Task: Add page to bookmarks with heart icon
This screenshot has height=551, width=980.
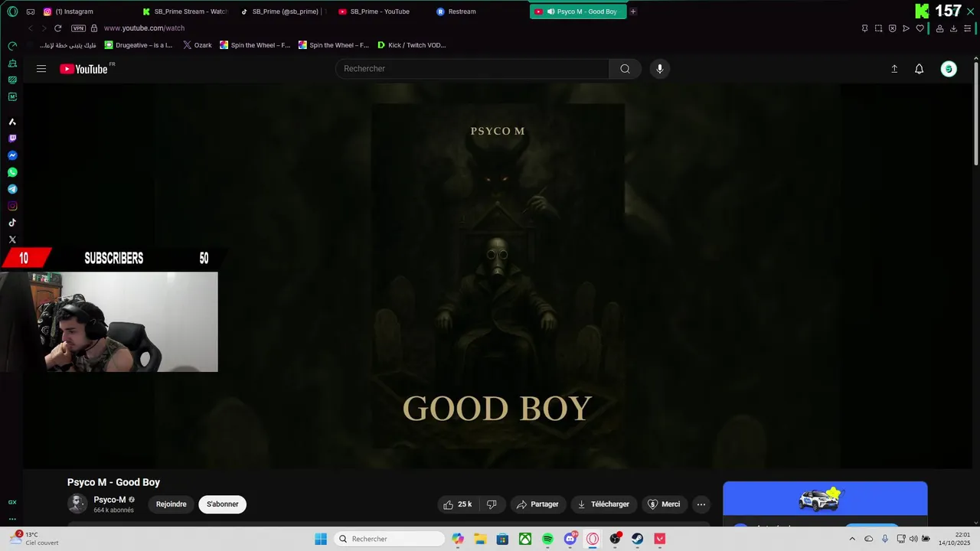Action: 920,28
